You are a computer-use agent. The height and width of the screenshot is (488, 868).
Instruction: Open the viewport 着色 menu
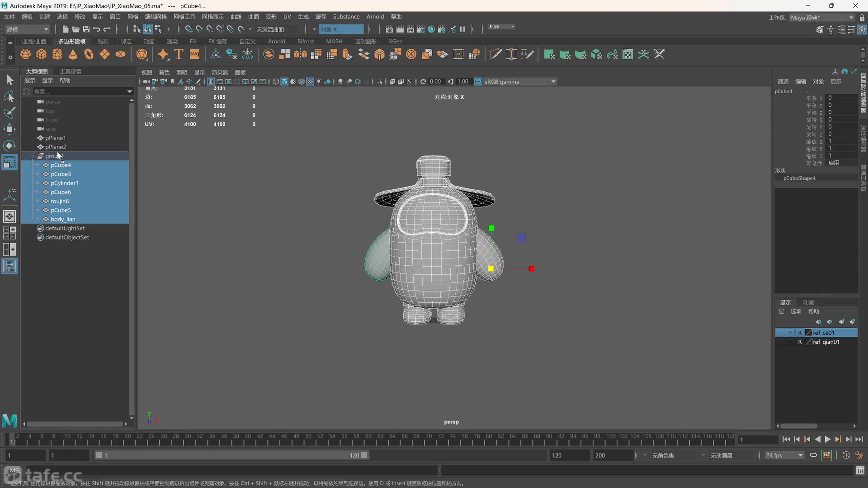tap(164, 73)
